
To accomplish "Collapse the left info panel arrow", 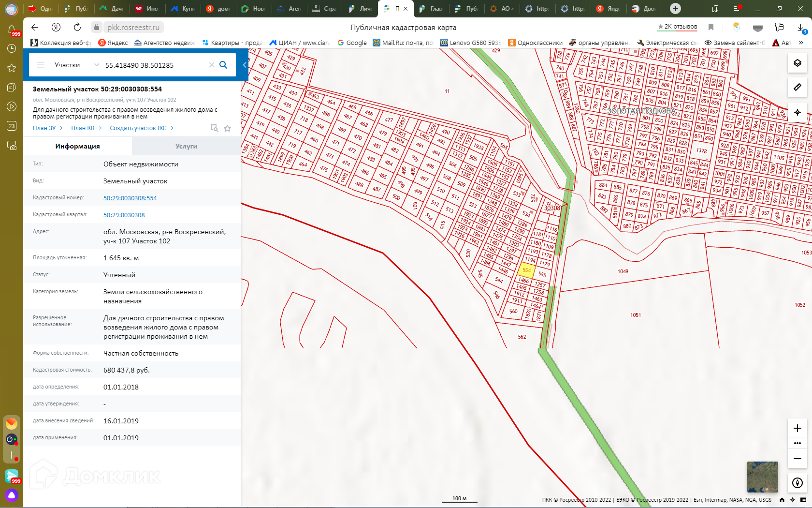I will (245, 65).
